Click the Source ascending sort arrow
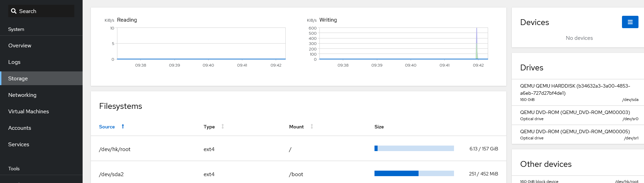 click(123, 126)
